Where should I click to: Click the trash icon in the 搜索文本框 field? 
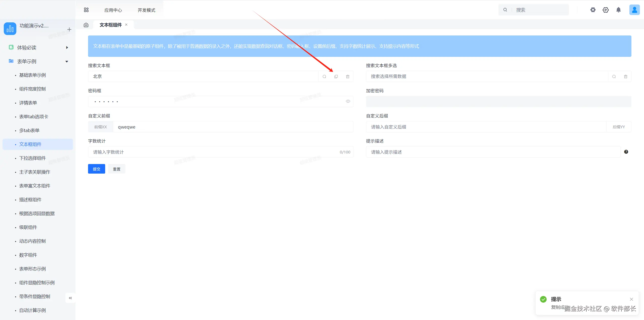[347, 76]
